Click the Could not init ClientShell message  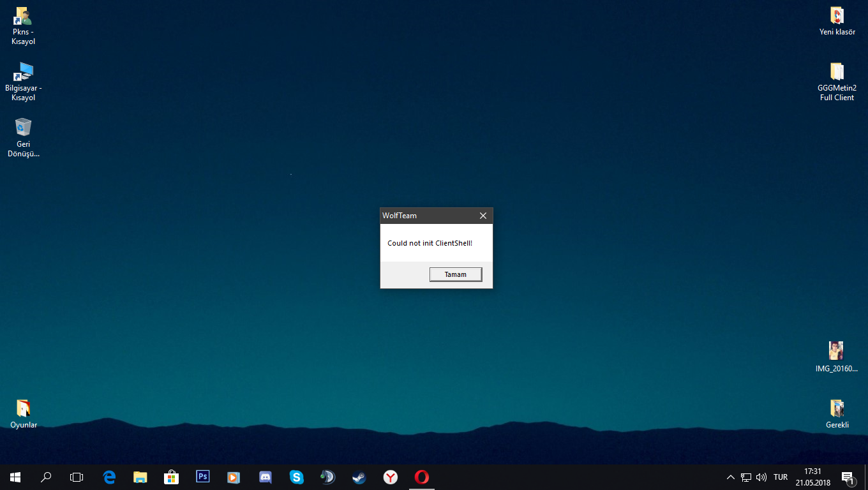tap(430, 243)
